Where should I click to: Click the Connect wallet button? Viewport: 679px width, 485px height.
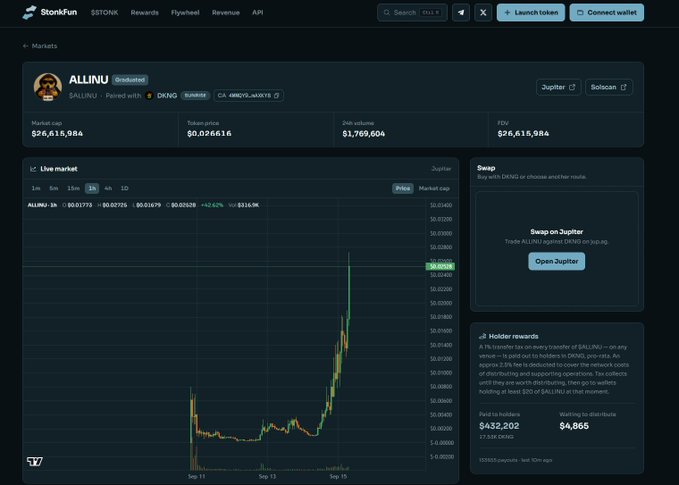click(x=607, y=13)
